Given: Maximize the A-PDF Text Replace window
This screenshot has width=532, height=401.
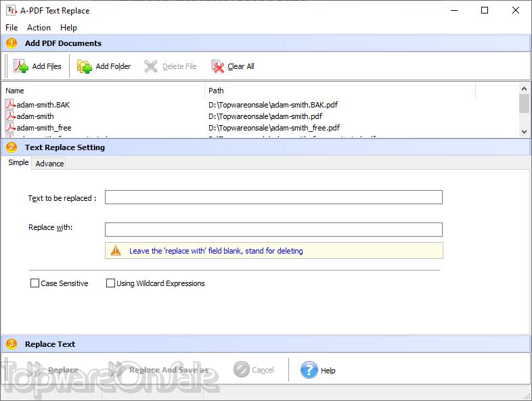Looking at the screenshot, I should (x=485, y=10).
